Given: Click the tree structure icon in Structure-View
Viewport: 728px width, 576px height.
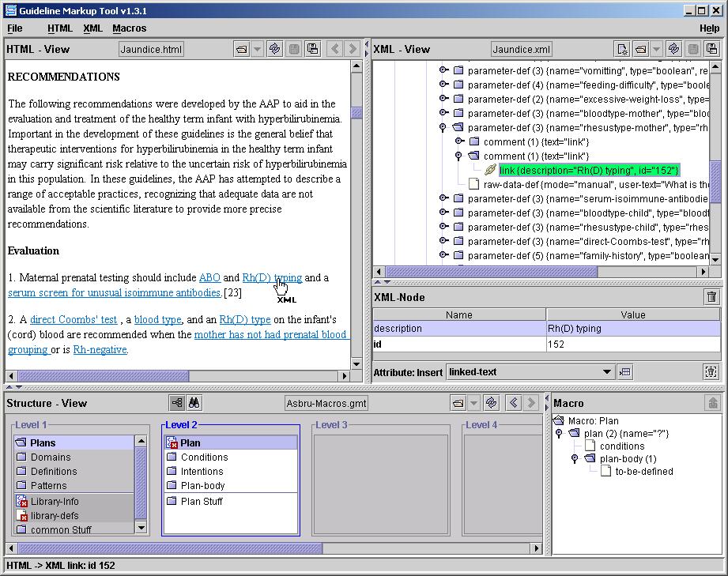Looking at the screenshot, I should [177, 403].
